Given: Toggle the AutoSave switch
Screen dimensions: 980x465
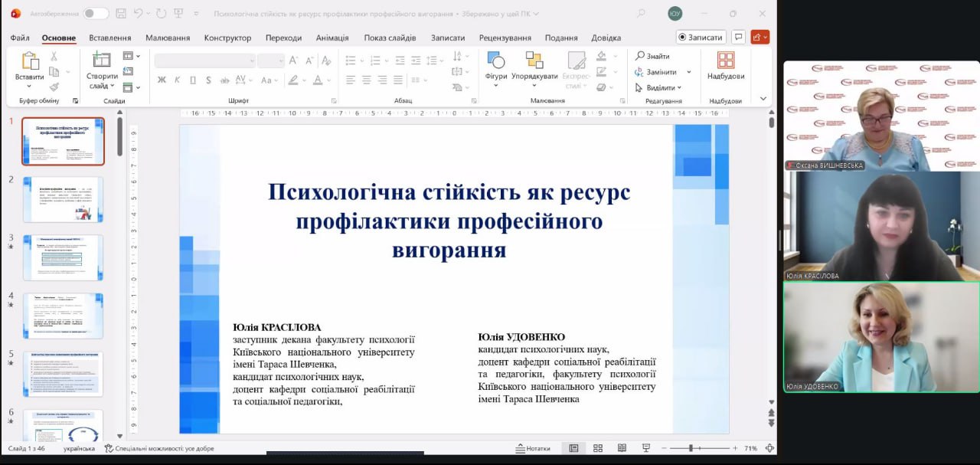Looking at the screenshot, I should tap(96, 14).
